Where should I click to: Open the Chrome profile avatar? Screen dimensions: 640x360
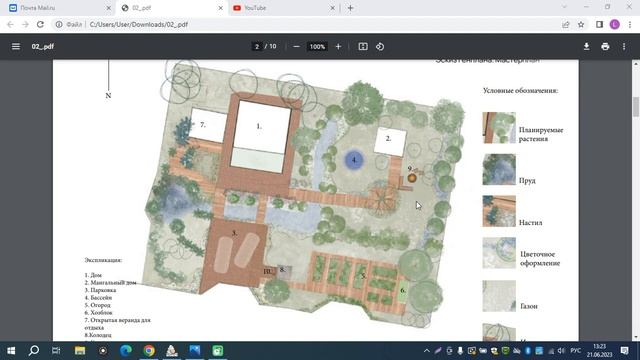click(x=614, y=24)
